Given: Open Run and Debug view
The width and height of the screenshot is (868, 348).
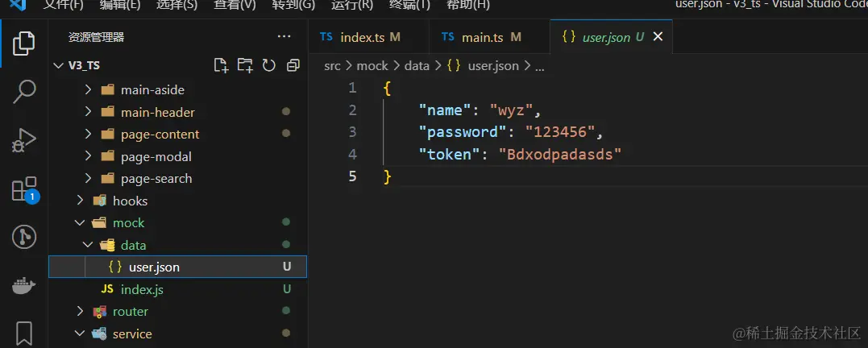Looking at the screenshot, I should [24, 140].
